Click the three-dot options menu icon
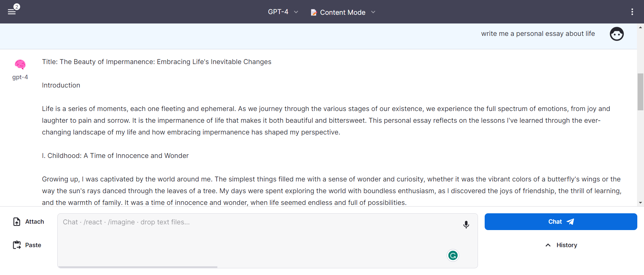 632,12
